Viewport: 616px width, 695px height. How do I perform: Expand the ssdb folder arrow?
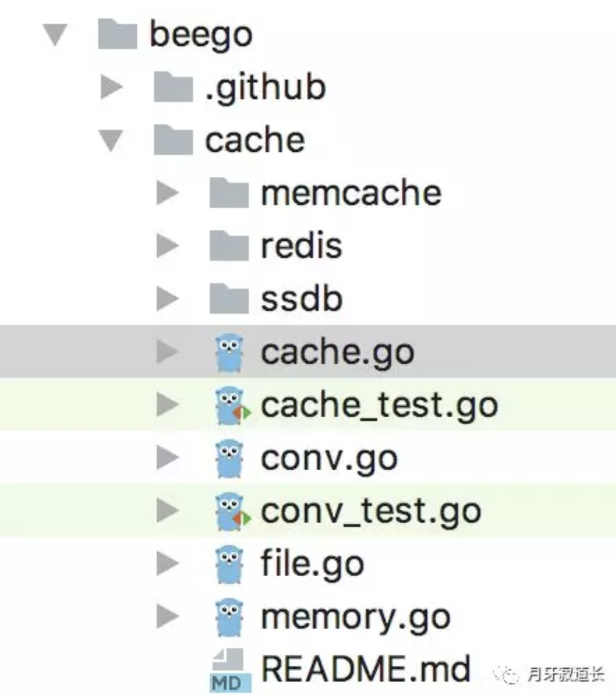click(167, 299)
